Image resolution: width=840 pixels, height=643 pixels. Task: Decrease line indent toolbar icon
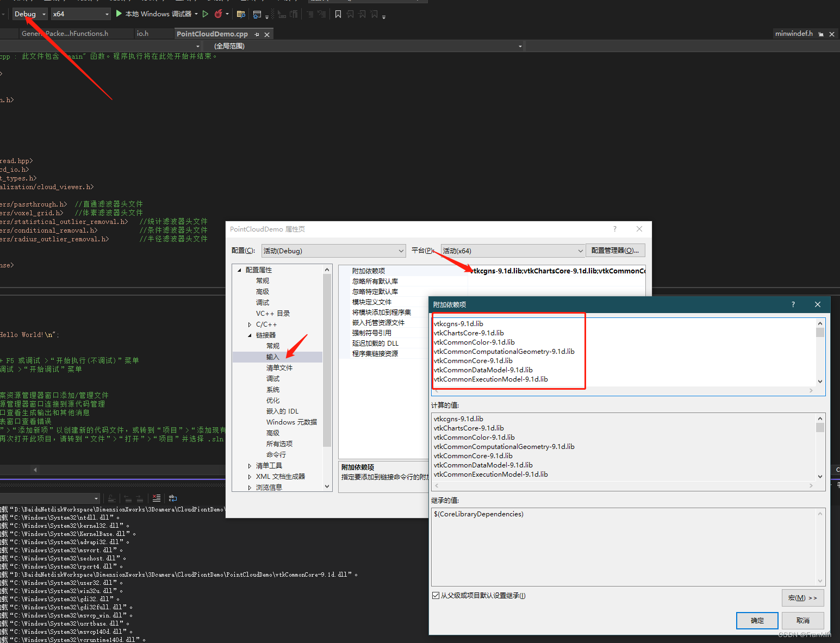(x=310, y=14)
